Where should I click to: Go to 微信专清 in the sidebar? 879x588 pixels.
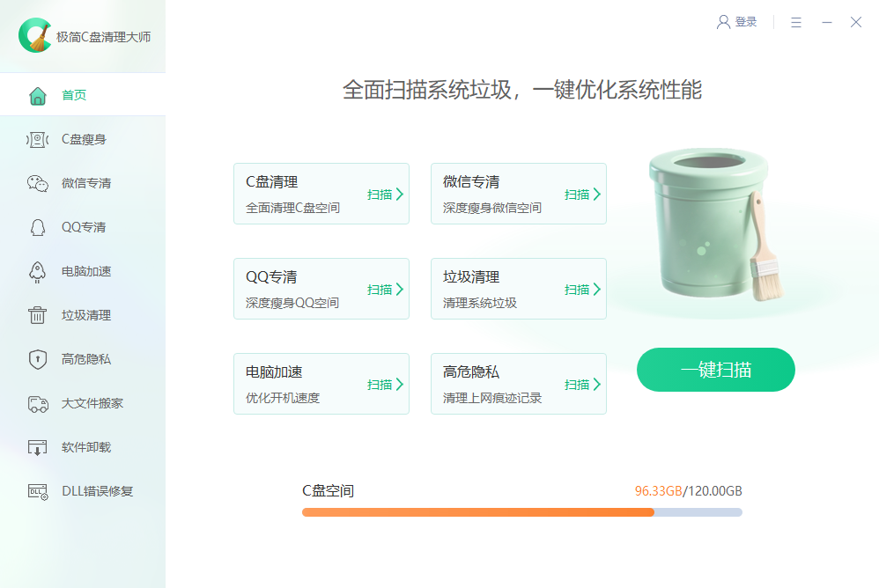83,183
